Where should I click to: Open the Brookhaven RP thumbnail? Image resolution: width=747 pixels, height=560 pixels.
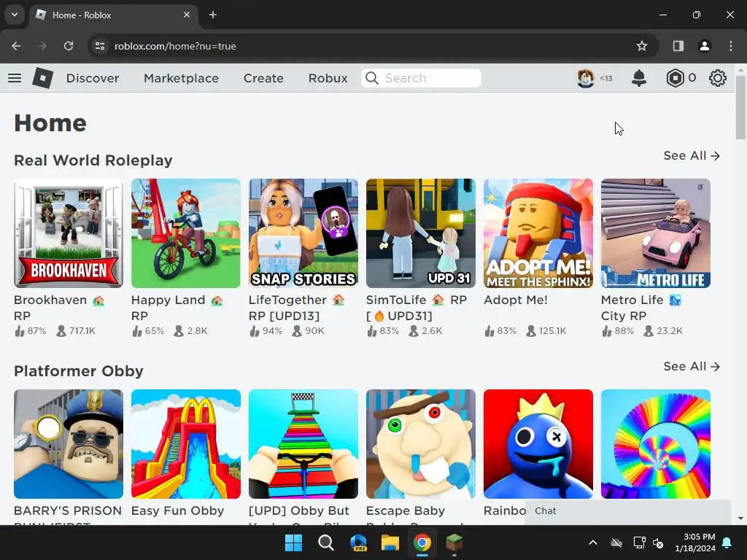(69, 233)
